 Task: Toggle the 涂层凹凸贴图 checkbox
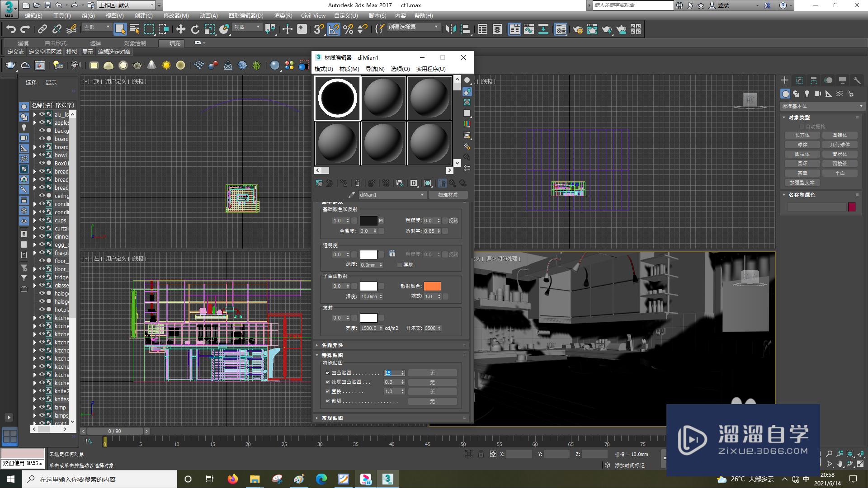(328, 382)
